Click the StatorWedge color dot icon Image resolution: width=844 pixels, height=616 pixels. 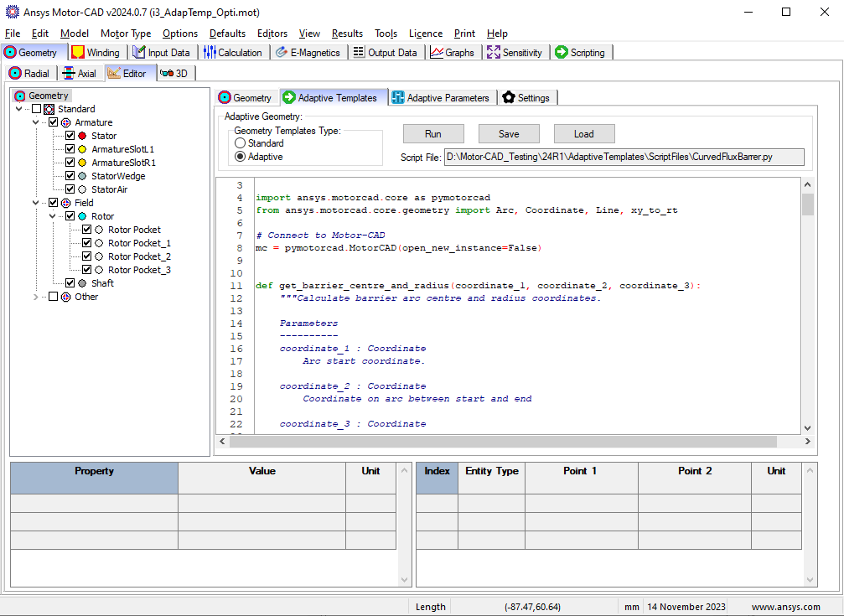[x=82, y=176]
